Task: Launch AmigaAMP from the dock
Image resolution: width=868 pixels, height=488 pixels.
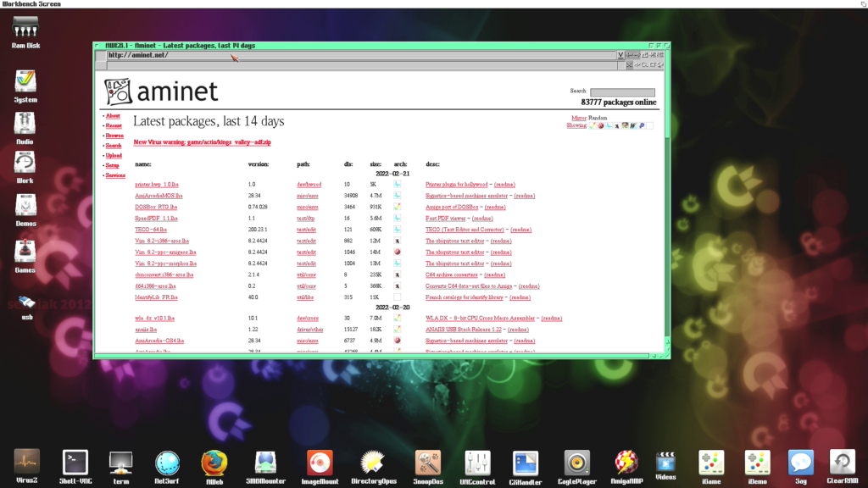Action: (x=626, y=468)
